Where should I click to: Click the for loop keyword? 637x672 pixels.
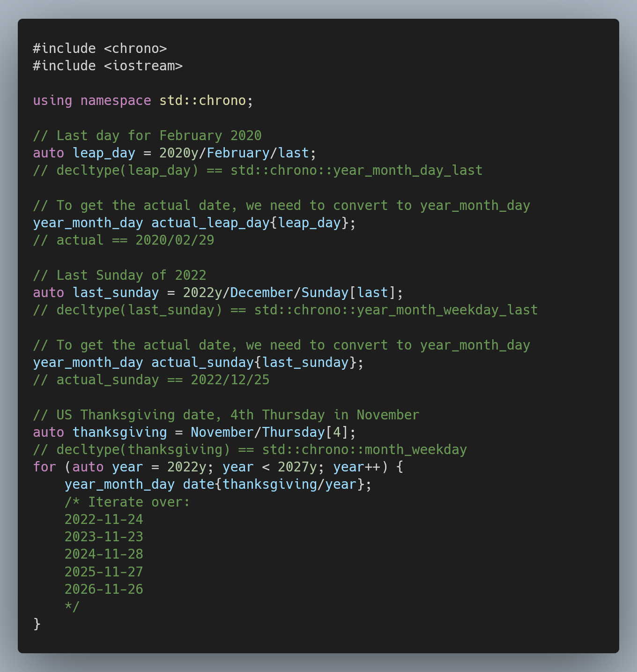[x=44, y=467]
